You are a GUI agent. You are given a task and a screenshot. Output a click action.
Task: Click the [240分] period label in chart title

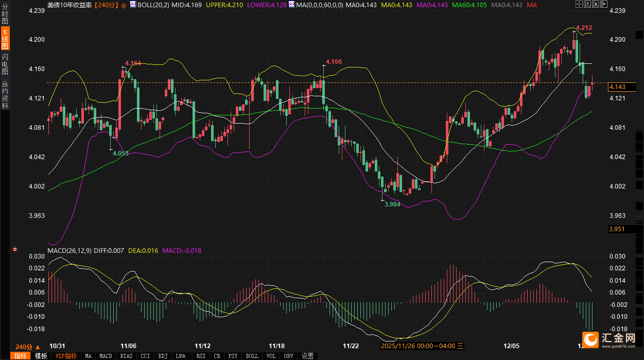(106, 5)
